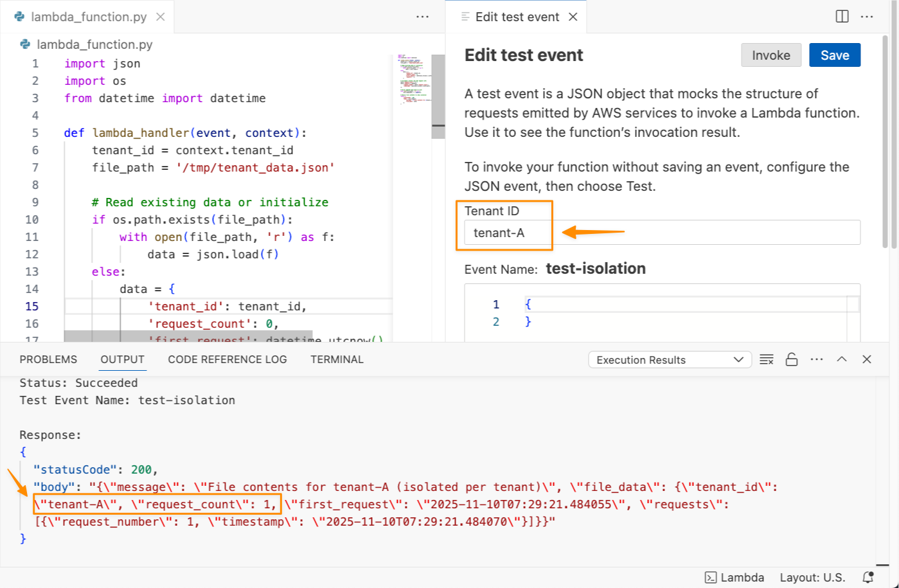Click the Layout: U.S. status item
Viewport: 899px width, 588px height.
(x=812, y=577)
